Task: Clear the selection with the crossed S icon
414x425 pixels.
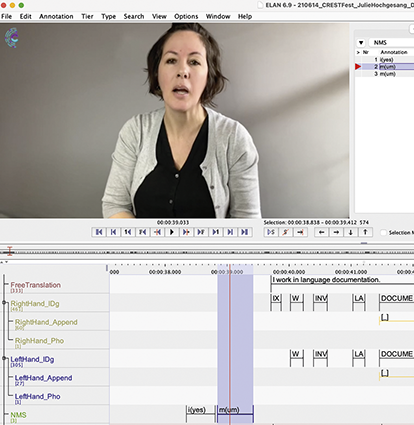Action: coord(286,232)
